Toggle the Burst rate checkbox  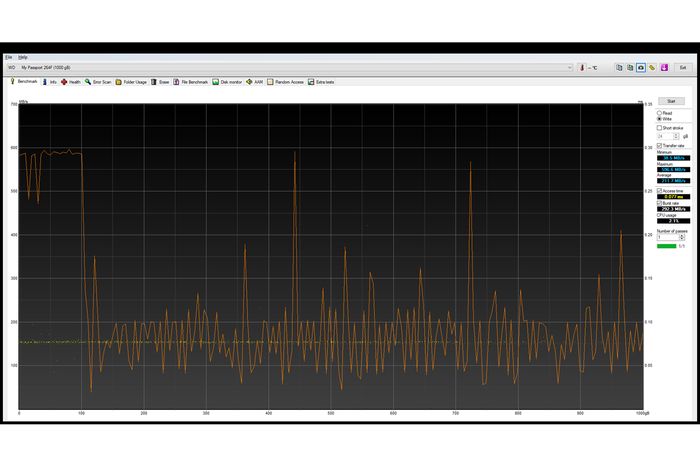659,203
